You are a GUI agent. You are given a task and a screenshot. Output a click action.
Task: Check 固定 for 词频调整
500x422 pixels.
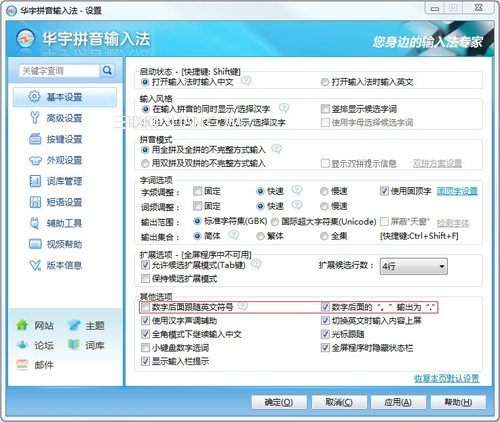tap(198, 206)
